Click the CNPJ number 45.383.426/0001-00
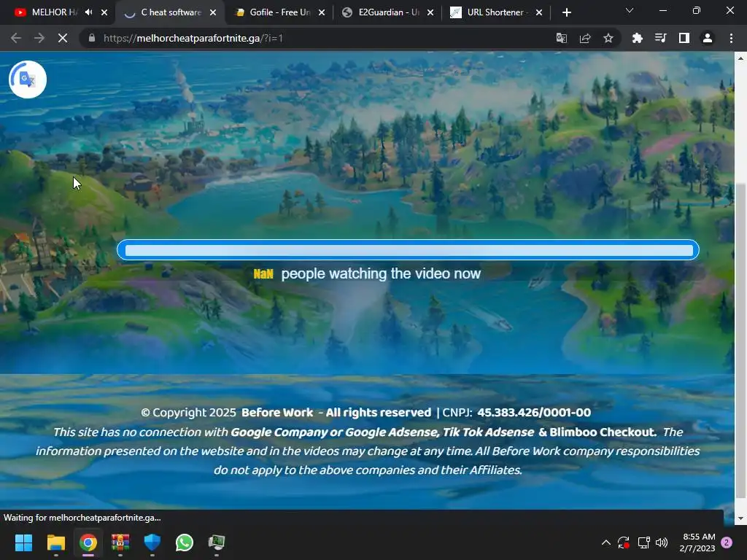Viewport: 747px width, 560px height. coord(534,413)
